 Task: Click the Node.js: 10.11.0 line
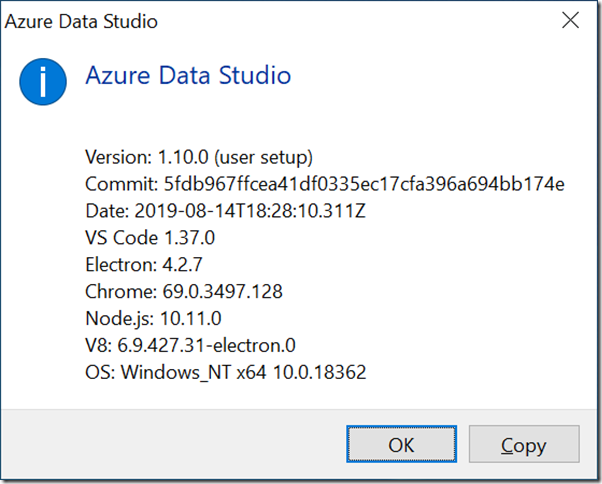[153, 318]
